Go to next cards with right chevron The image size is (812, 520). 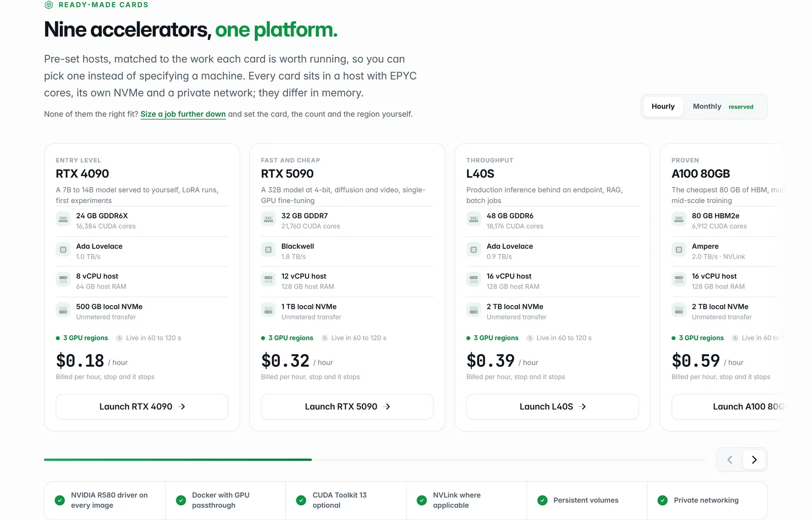point(754,460)
